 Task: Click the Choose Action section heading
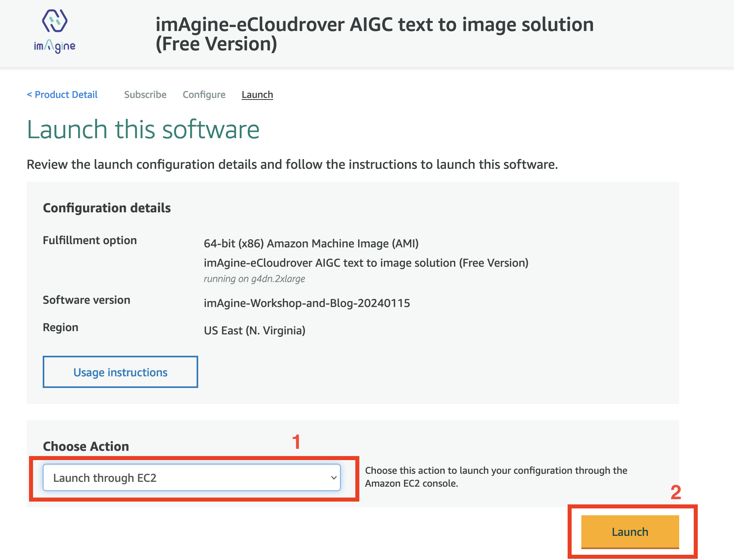[86, 446]
